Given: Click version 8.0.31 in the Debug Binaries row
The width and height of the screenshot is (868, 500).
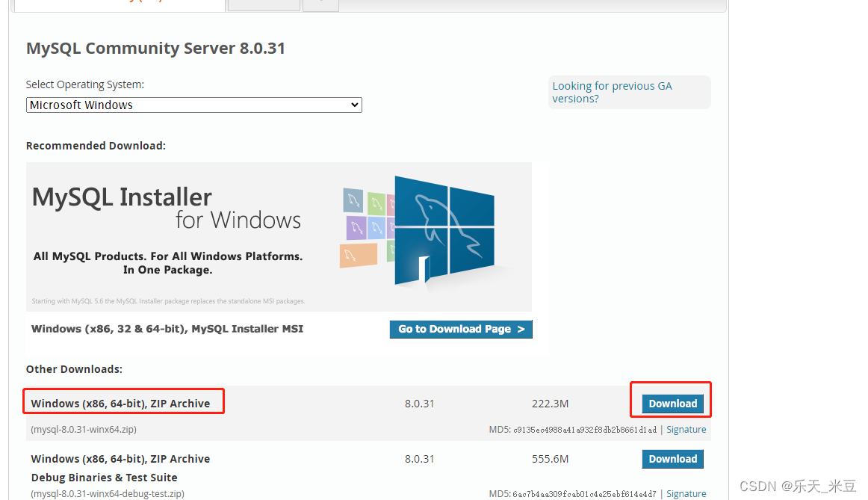Looking at the screenshot, I should pos(419,459).
